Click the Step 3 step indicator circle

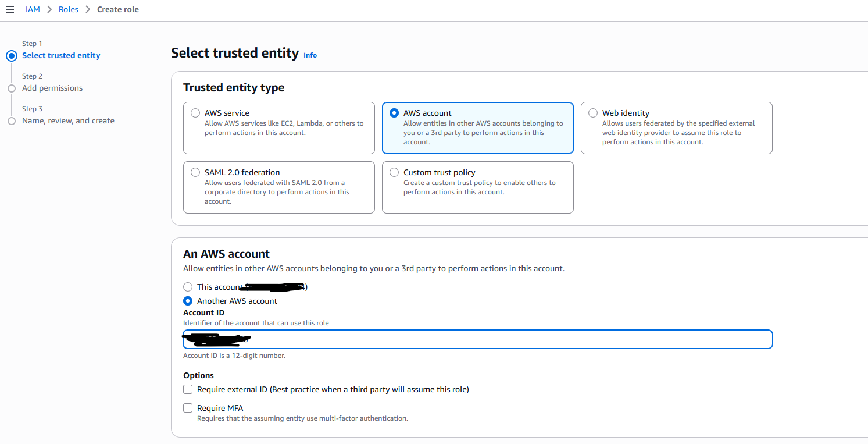(x=12, y=121)
